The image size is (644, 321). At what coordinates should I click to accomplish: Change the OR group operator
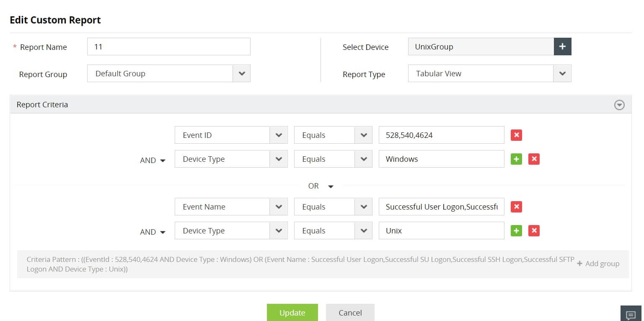[x=321, y=186]
